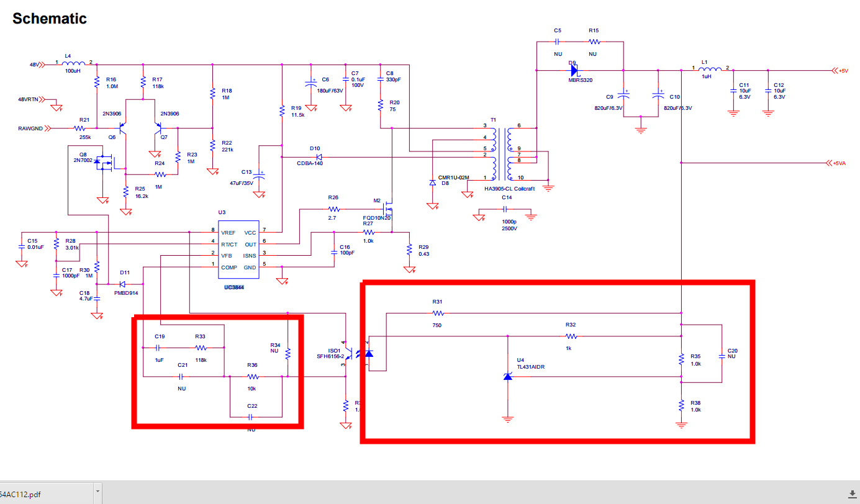Select the +5VA output label
This screenshot has height=504, width=860.
pos(840,163)
